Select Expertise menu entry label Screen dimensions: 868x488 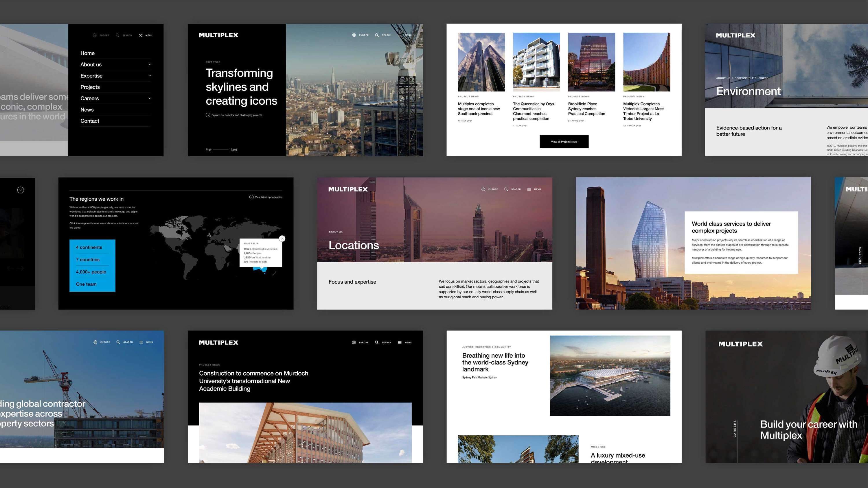click(91, 76)
